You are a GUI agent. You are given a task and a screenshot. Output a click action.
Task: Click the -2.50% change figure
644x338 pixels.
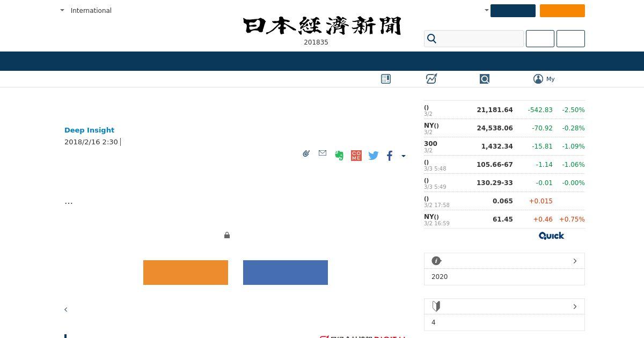(573, 110)
